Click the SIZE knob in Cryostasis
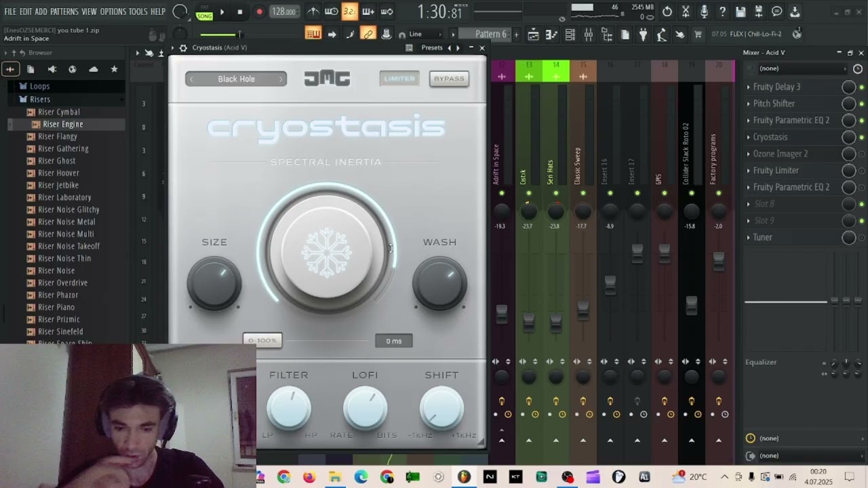 point(214,284)
